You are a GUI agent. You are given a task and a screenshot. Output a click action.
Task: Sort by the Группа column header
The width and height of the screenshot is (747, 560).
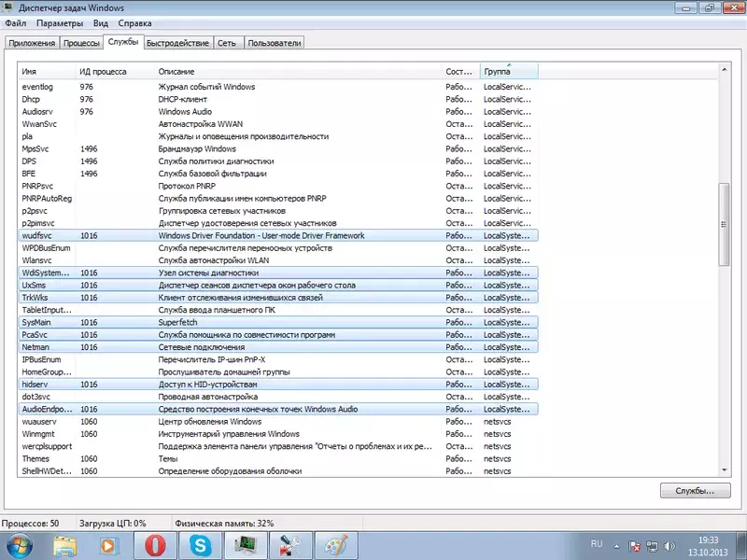[x=509, y=72]
